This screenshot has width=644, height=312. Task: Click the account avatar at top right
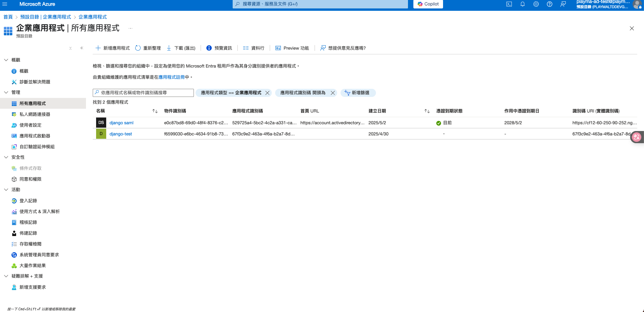[x=637, y=4]
